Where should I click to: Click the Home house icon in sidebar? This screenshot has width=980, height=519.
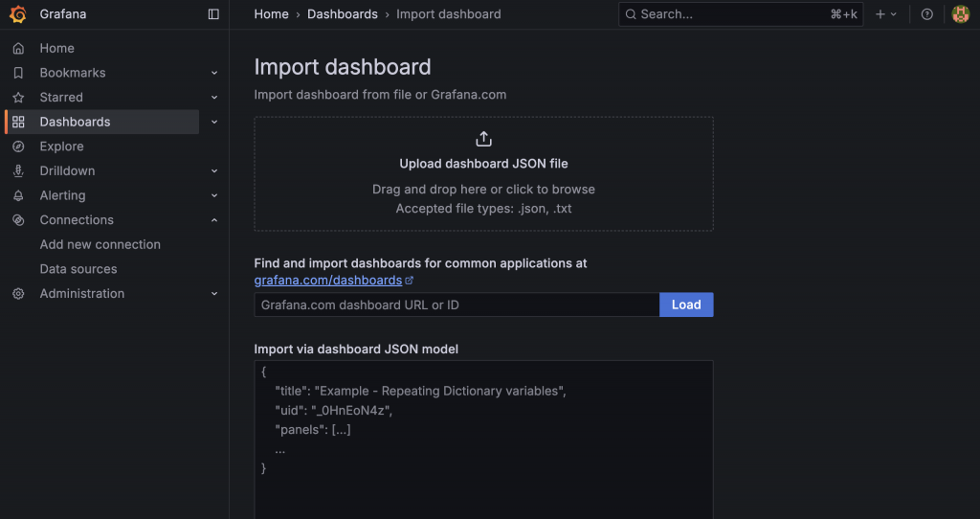tap(18, 48)
